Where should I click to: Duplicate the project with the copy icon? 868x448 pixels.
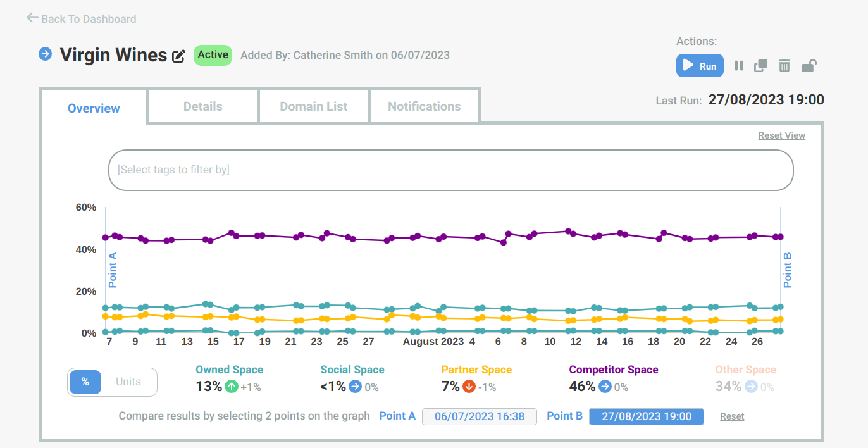coord(761,65)
